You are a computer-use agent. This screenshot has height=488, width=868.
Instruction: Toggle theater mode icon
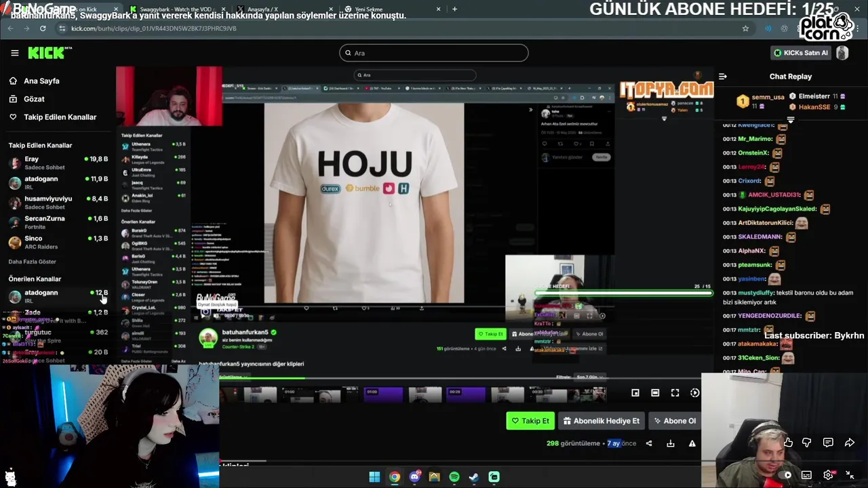tap(655, 392)
